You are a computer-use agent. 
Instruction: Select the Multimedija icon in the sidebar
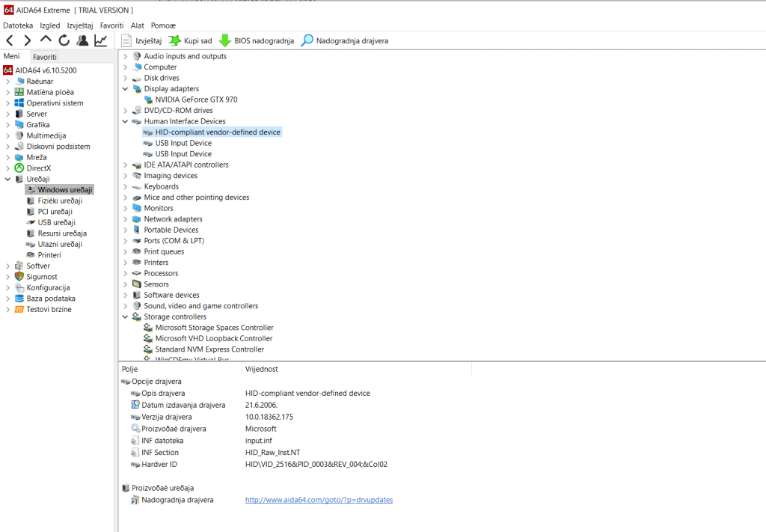coord(19,135)
